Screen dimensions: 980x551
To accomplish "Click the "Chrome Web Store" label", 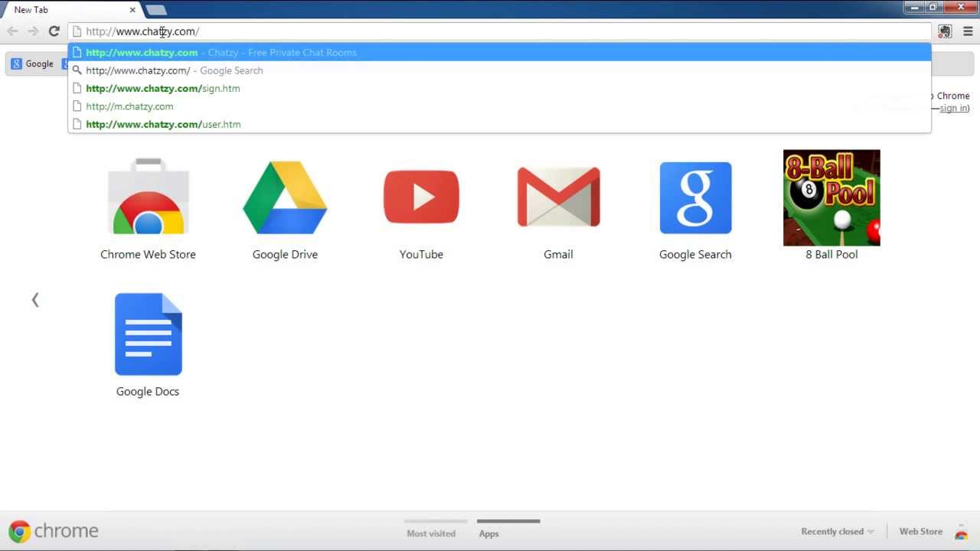I will [x=148, y=254].
